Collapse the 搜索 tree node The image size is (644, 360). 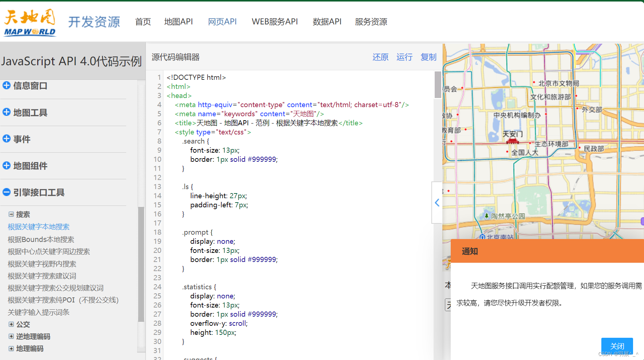pyautogui.click(x=11, y=214)
